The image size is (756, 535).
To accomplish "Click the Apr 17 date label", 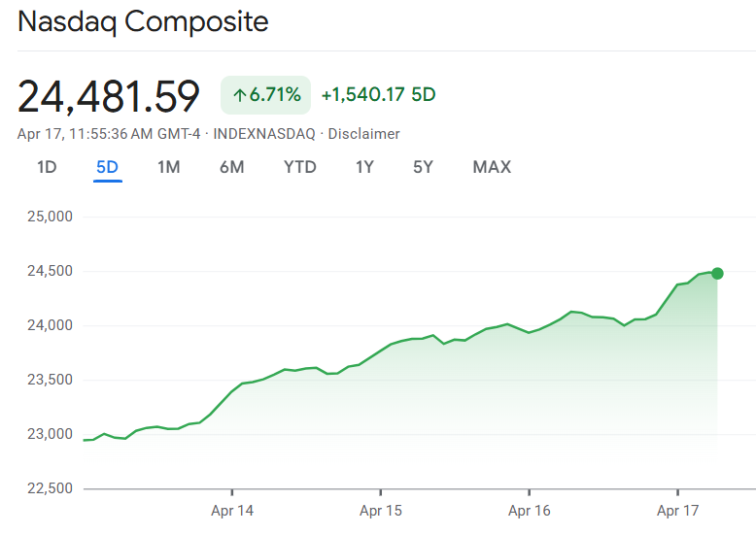I will click(x=677, y=510).
